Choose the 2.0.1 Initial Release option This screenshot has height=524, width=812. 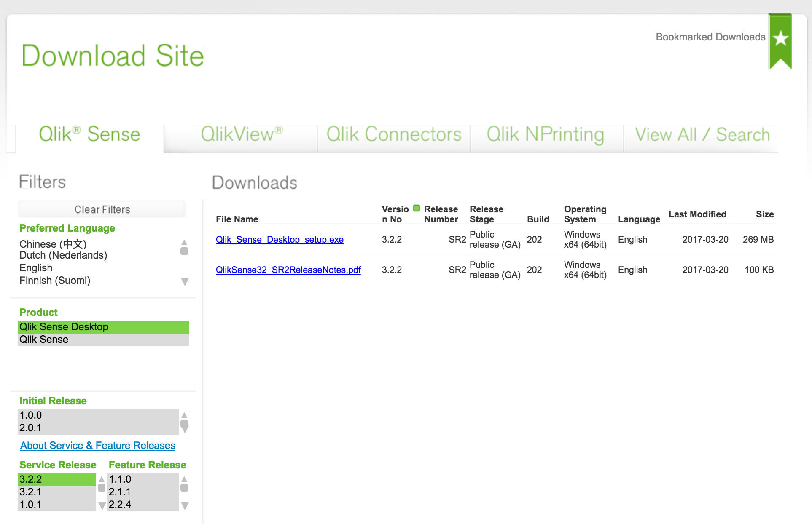30,428
